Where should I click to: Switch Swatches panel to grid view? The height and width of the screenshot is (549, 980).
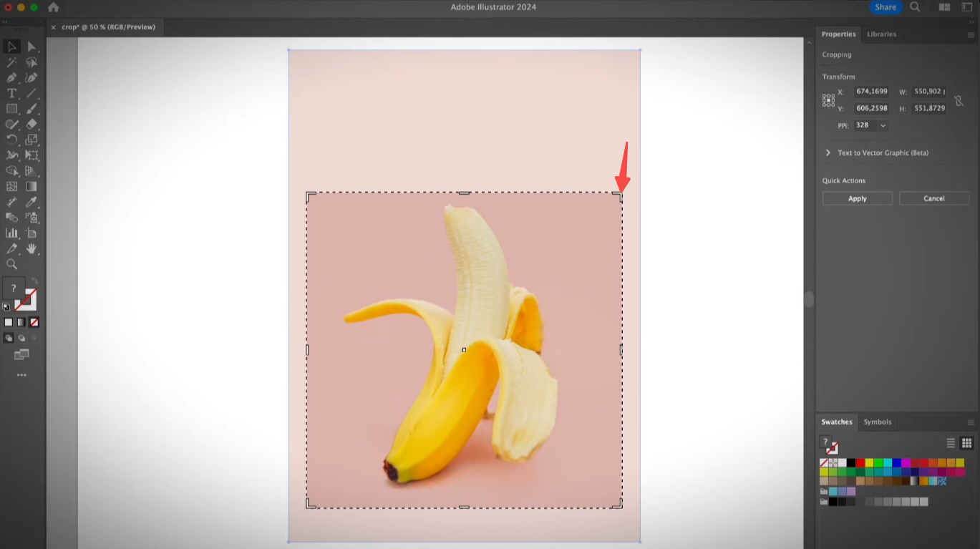pos(967,442)
